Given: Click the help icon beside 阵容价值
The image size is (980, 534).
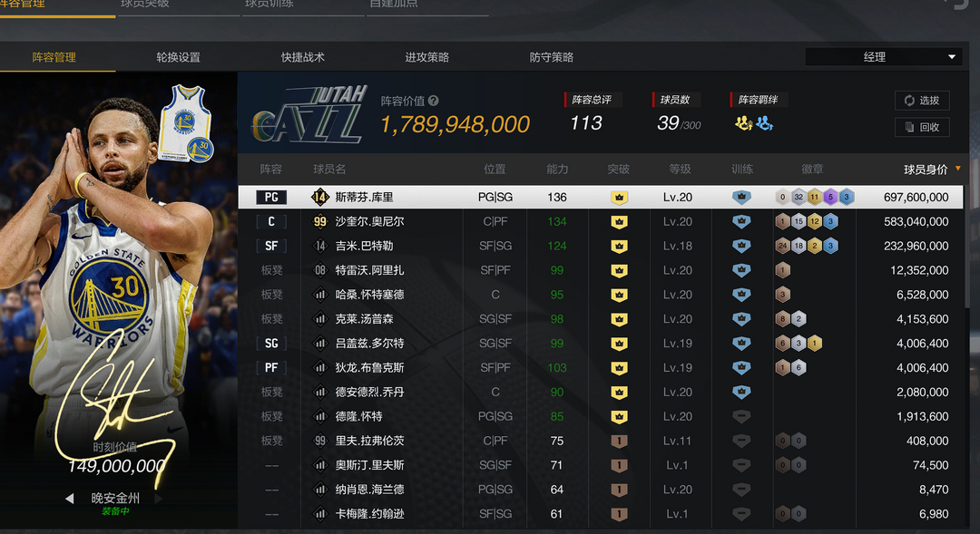Looking at the screenshot, I should [434, 101].
